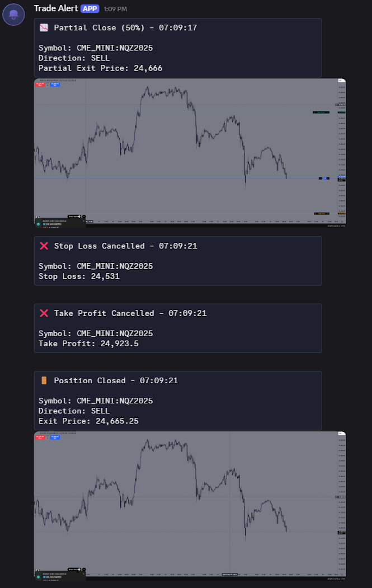
Task: Click red X beside Stop Loss Cancelled
Action: coord(44,246)
